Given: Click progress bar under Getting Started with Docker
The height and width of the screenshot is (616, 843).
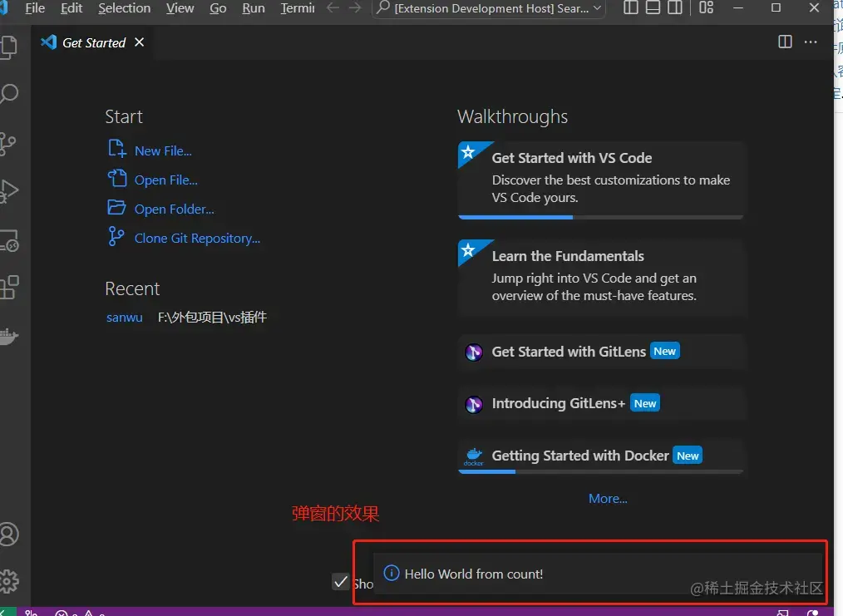Looking at the screenshot, I should coord(600,471).
